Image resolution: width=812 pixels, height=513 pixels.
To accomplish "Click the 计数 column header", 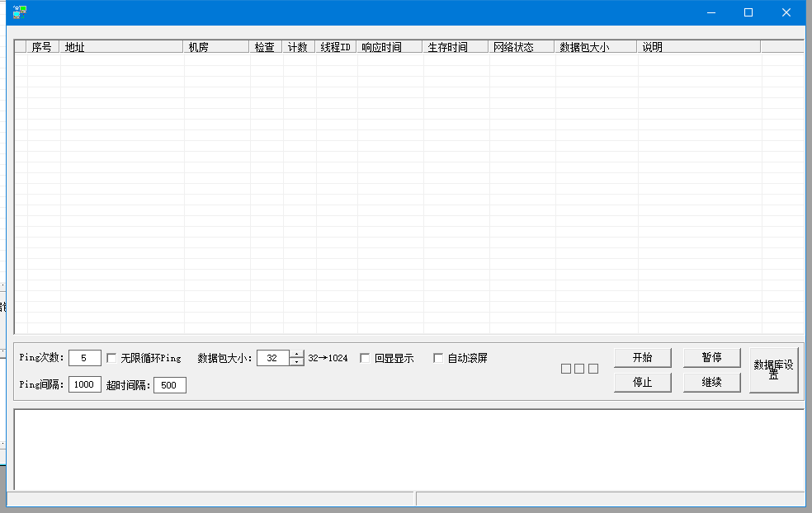I will [x=299, y=46].
